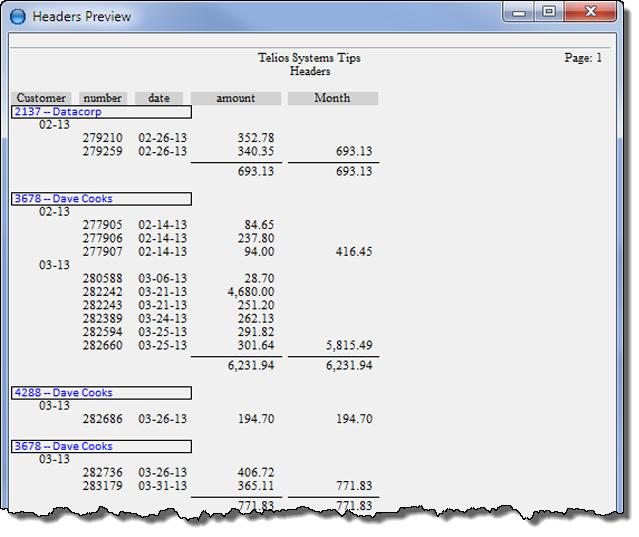Minimize the Headers Preview window
Viewport: 639px width, 537px height.
point(520,13)
